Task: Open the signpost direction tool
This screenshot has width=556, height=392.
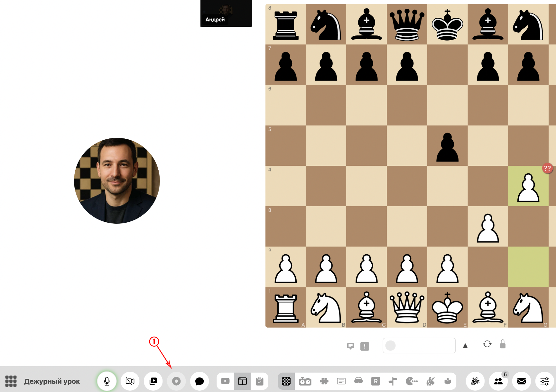Action: tap(393, 381)
